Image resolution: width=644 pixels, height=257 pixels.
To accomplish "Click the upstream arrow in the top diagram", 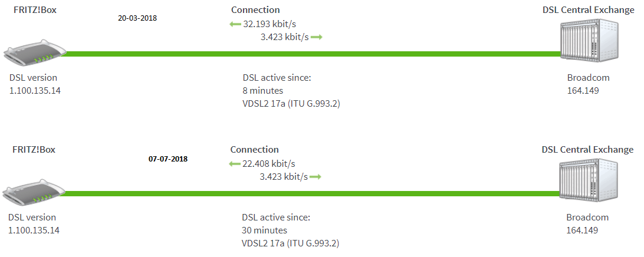I will pyautogui.click(x=317, y=37).
